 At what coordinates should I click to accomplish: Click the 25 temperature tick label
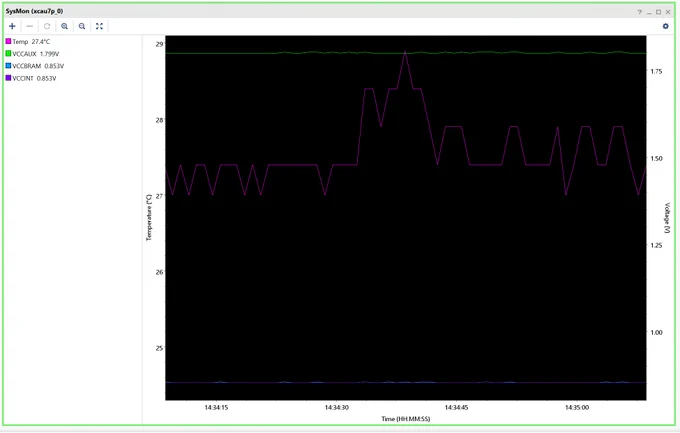coord(160,348)
